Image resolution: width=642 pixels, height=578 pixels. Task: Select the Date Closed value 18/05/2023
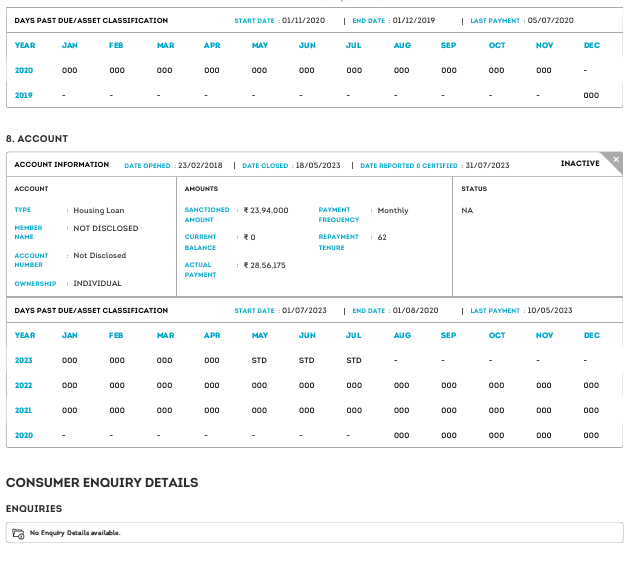pos(319,165)
